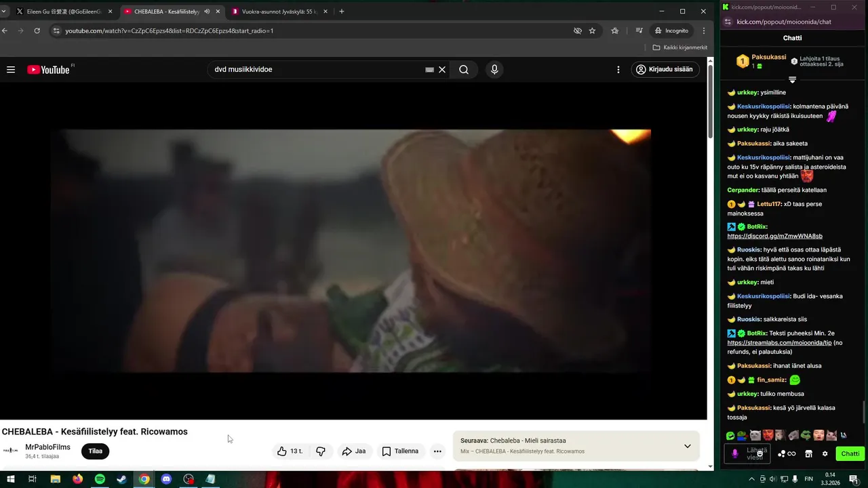The width and height of the screenshot is (868, 488).
Task: Open YouTube settings three-dot menu
Action: (618, 69)
